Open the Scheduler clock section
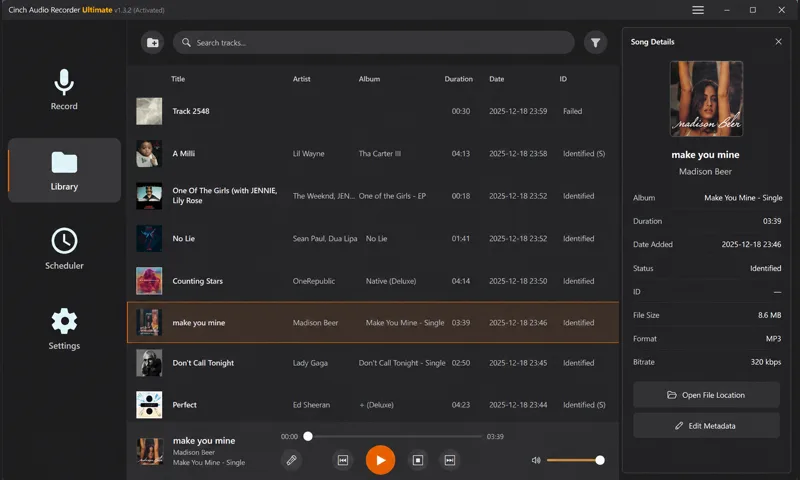 [x=64, y=249]
